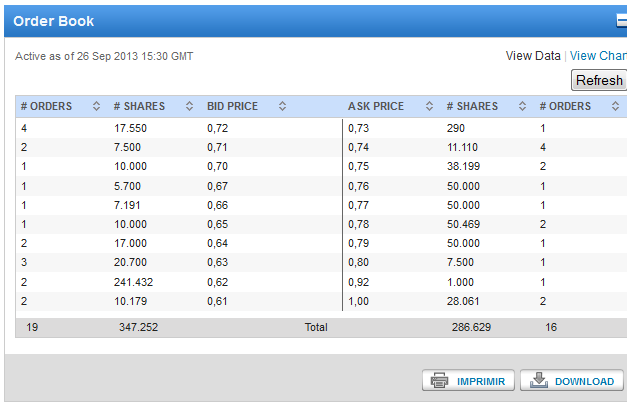Screen dimensions: 633x407
Task: Select shares value 20.700
Action: pos(130,262)
